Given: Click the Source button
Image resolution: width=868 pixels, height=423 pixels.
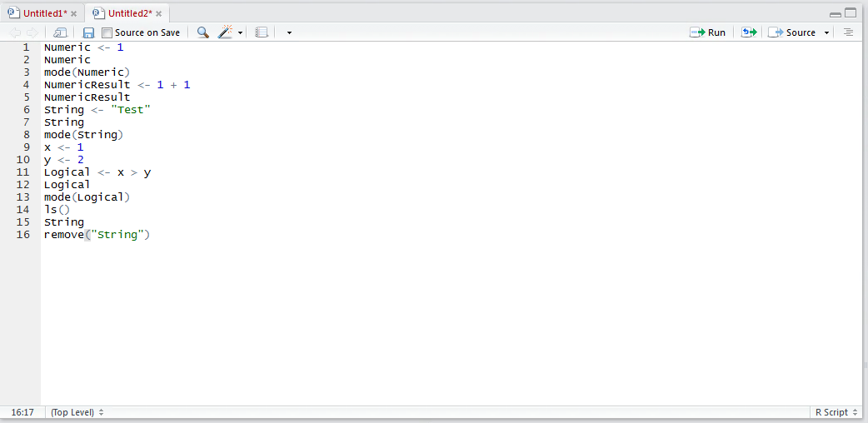Looking at the screenshot, I should (791, 32).
